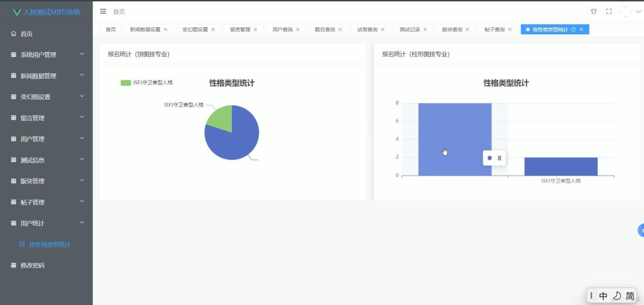Open 修改密码 in the sidebar
The width and height of the screenshot is (644, 305).
tap(46, 266)
